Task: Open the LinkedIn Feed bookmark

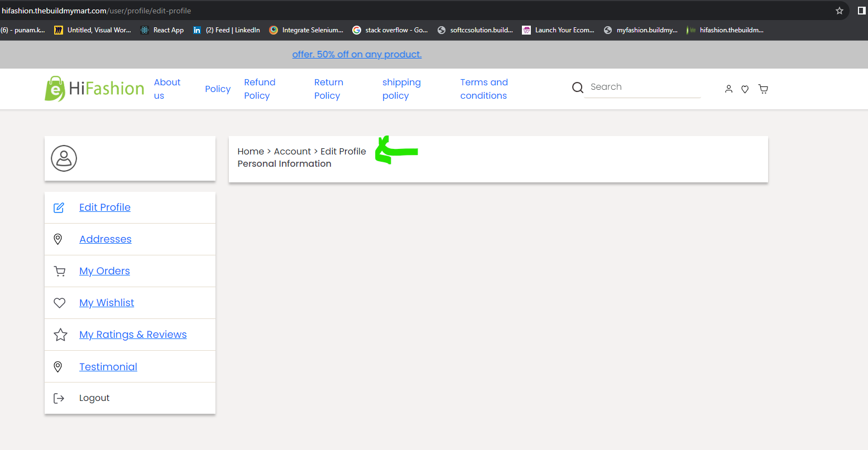Action: click(226, 30)
